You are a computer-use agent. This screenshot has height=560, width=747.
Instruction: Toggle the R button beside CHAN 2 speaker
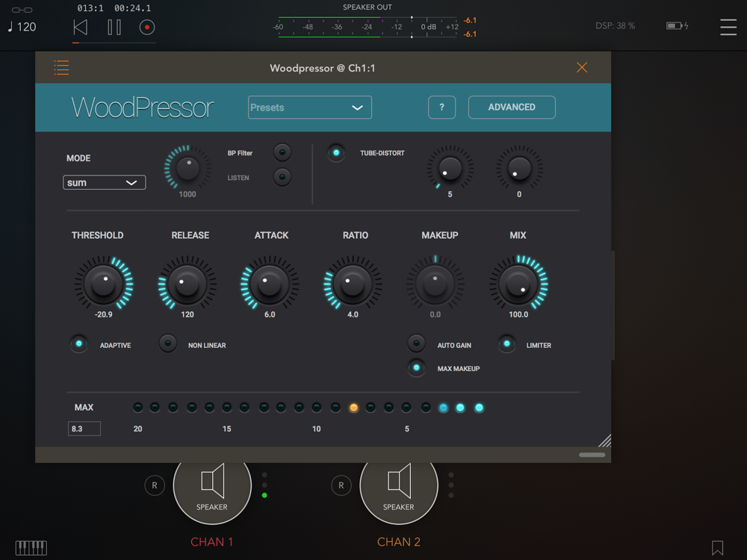341,486
